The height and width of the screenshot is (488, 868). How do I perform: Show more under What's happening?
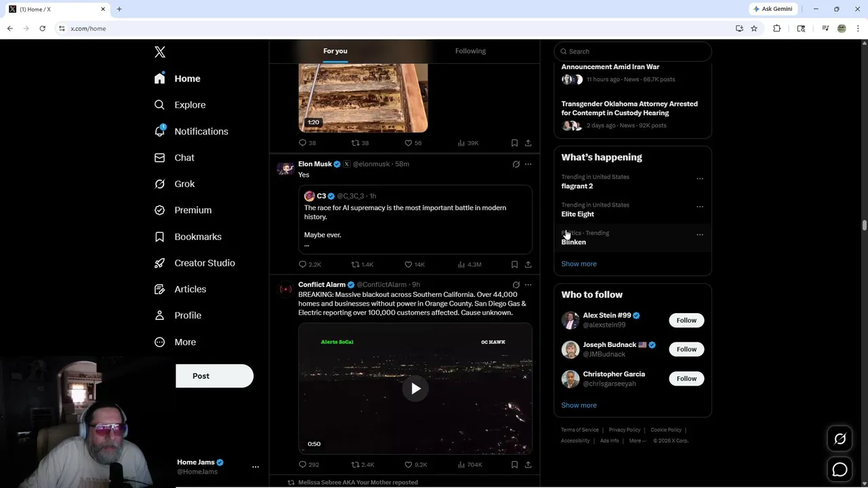click(x=578, y=264)
